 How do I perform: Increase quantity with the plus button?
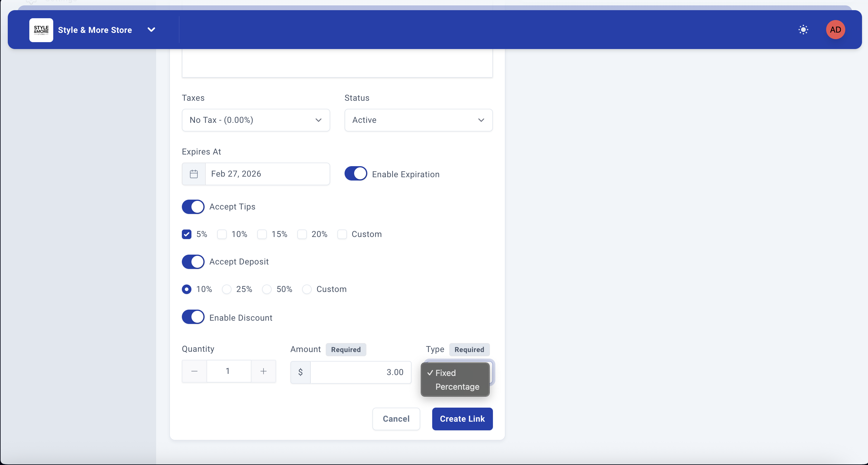(x=264, y=371)
